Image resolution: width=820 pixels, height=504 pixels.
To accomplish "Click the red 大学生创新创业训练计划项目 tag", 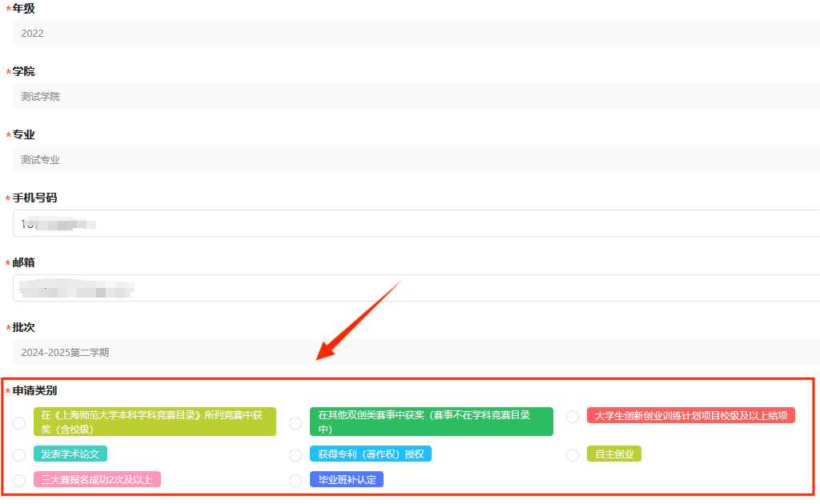I will click(691, 415).
